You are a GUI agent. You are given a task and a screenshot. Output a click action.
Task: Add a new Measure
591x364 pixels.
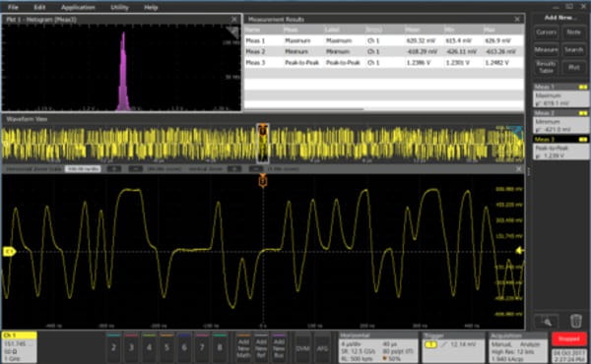(x=546, y=50)
